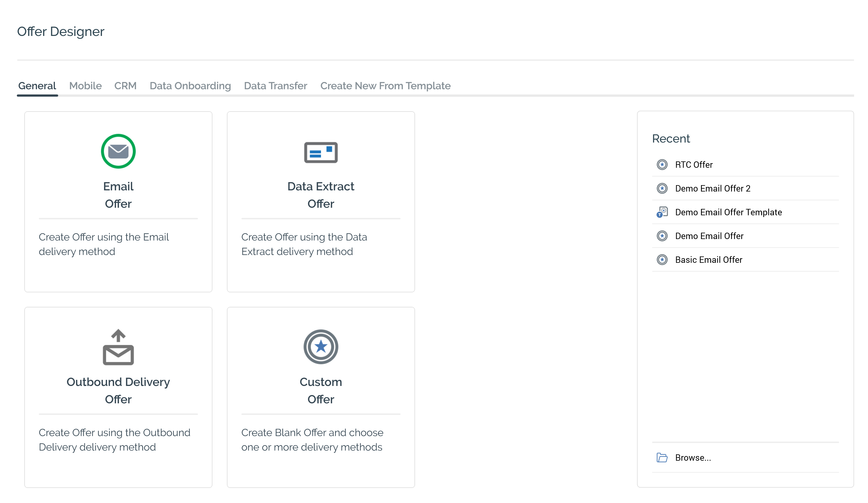Click the star icon beside Basic Email Offer
The height and width of the screenshot is (503, 868).
click(662, 260)
